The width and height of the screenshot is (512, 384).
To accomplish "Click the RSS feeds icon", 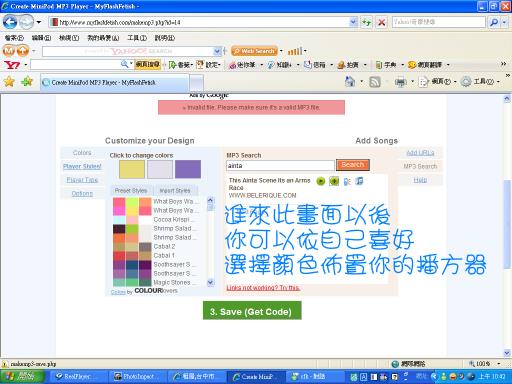I will coord(375,82).
